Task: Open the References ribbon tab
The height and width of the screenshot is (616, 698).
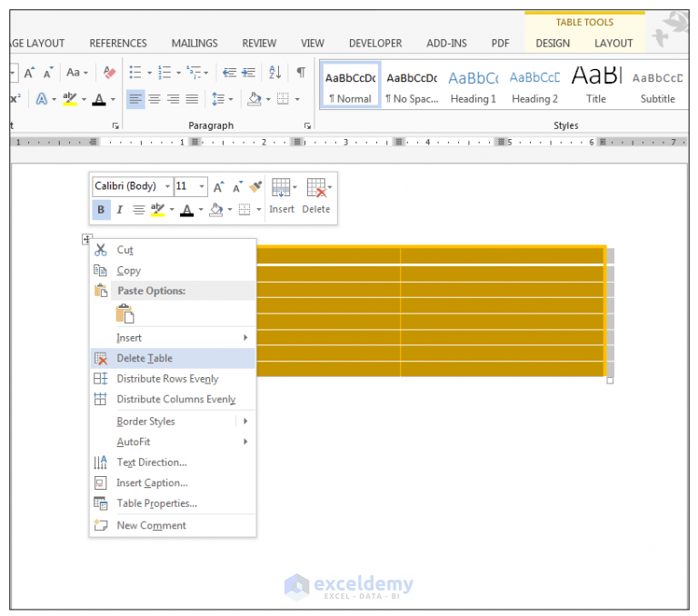Action: [118, 44]
